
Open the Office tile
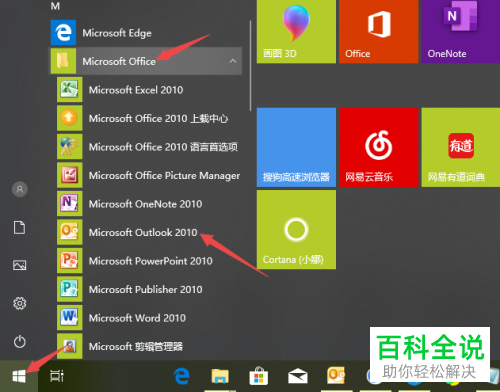[x=379, y=31]
